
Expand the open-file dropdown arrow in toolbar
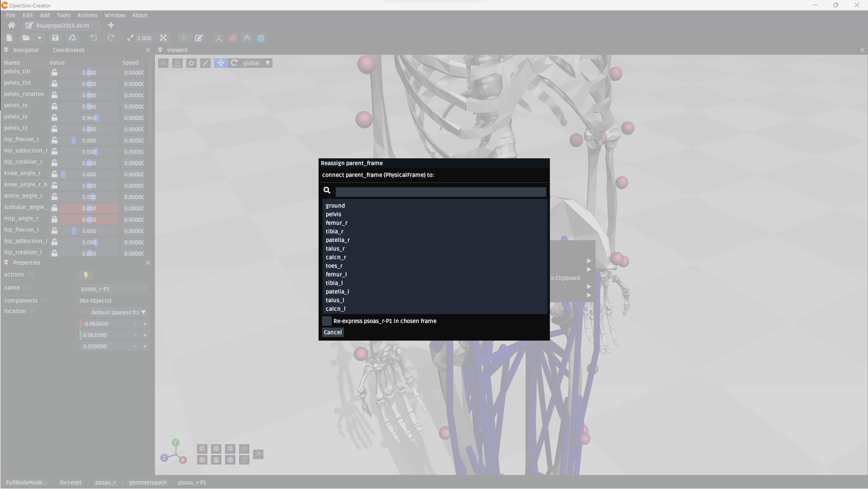(40, 38)
